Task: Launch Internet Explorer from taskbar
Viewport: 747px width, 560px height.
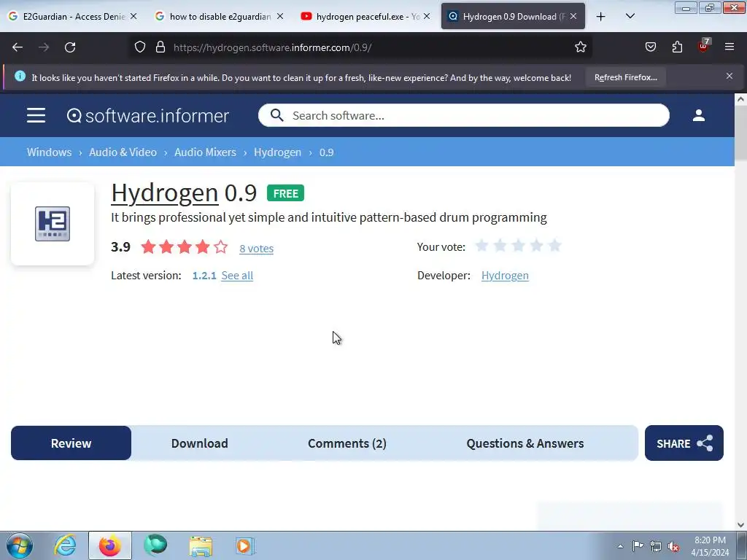Action: pyautogui.click(x=64, y=545)
